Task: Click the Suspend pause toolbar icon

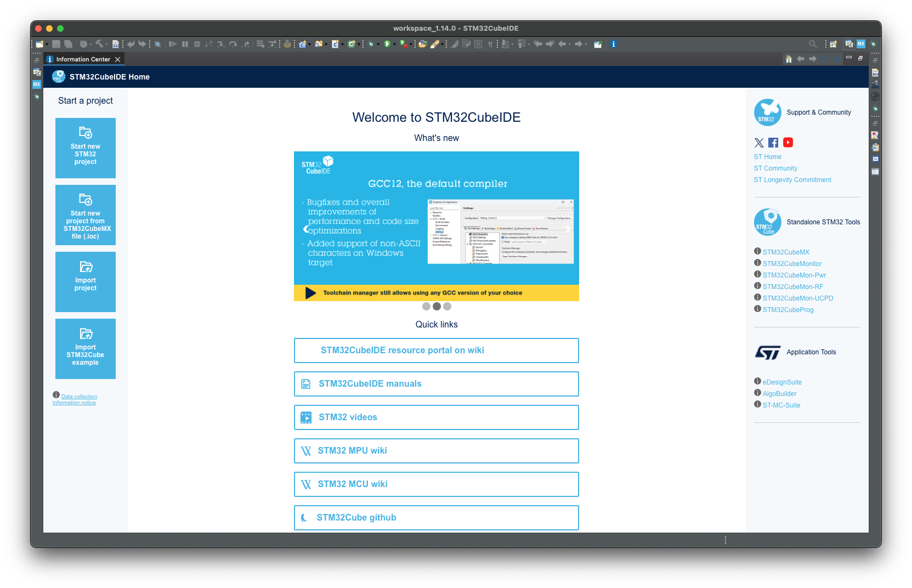Action: pos(185,44)
